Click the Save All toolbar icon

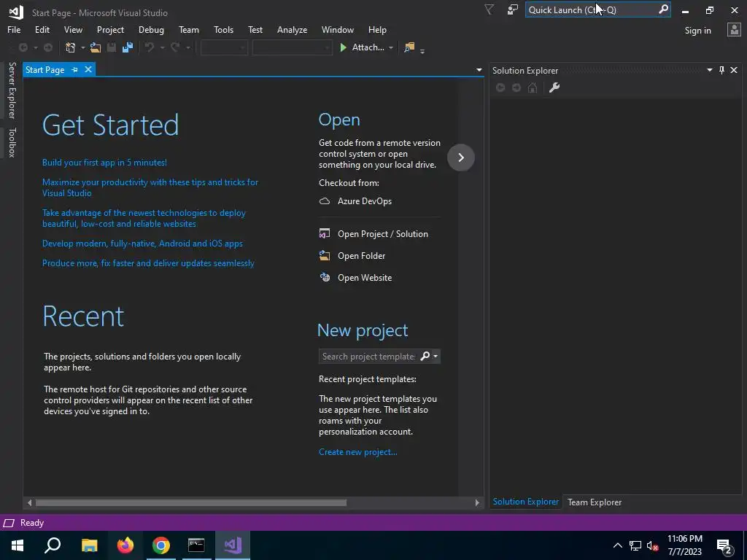(x=128, y=47)
